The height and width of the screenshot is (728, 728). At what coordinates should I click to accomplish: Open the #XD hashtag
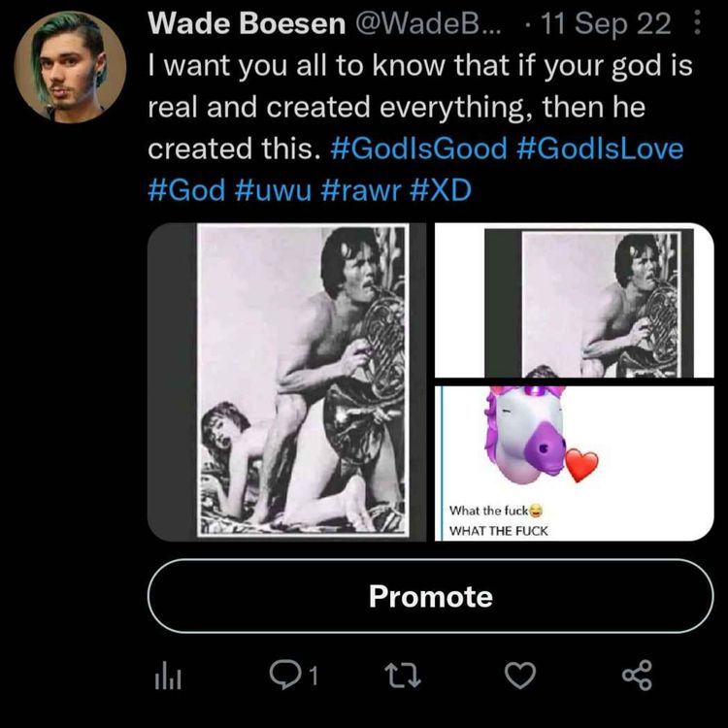coord(434,189)
